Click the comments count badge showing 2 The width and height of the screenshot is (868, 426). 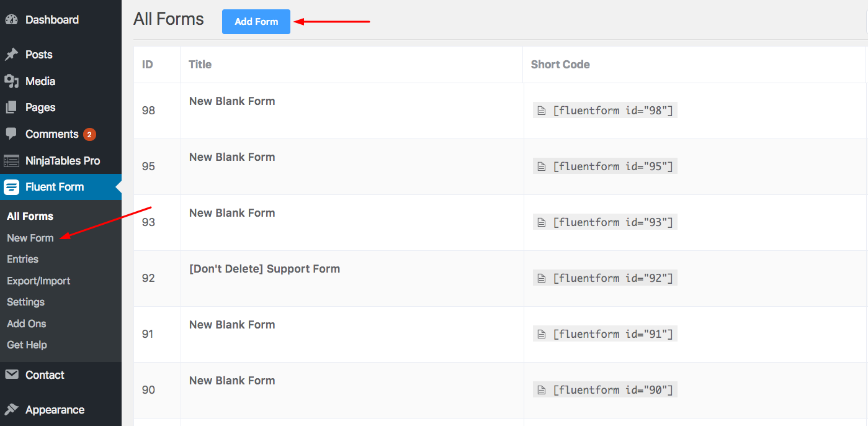[x=89, y=134]
